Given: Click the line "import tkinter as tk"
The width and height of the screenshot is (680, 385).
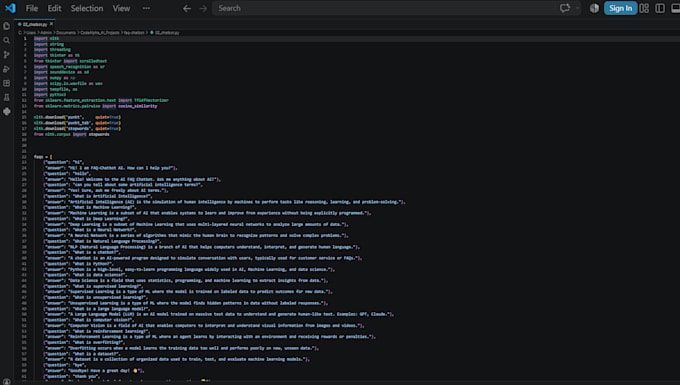Looking at the screenshot, I should [57, 55].
